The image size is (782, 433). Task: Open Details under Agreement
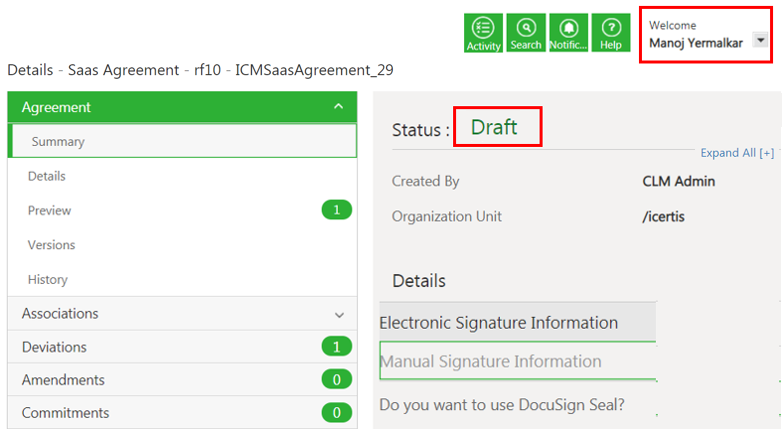pyautogui.click(x=47, y=176)
